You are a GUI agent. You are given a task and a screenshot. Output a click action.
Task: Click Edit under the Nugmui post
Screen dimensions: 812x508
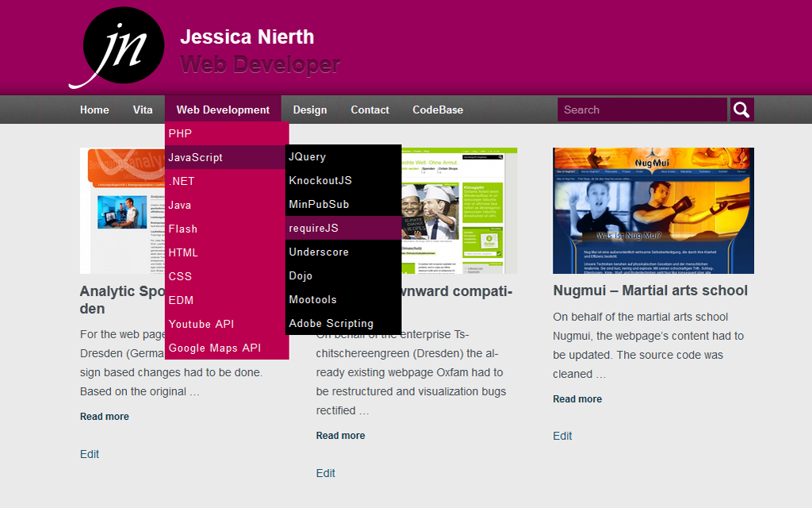coord(562,436)
